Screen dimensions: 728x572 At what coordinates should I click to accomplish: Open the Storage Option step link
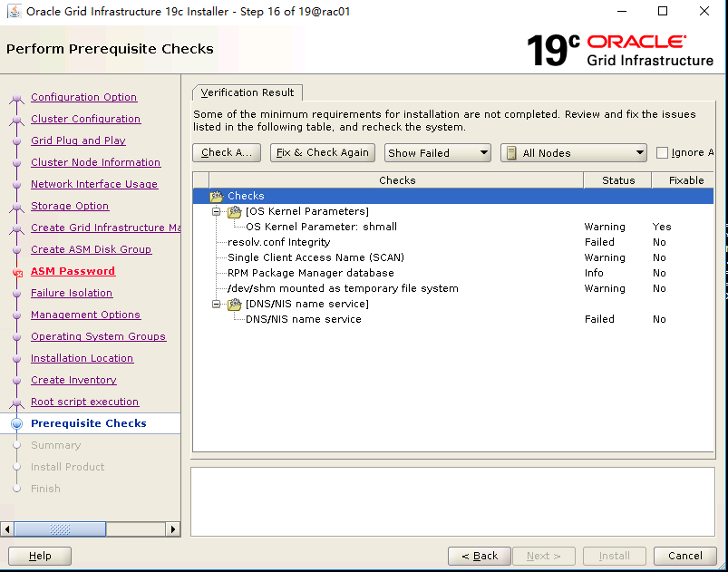[x=70, y=206]
